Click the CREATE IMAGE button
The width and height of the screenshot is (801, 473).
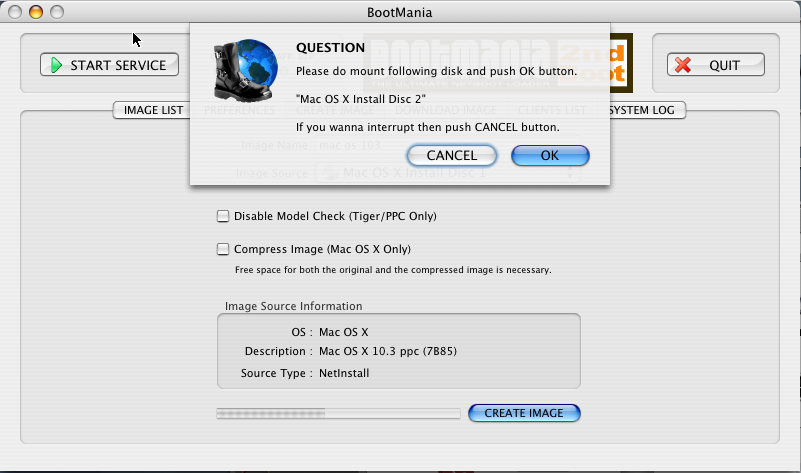point(524,413)
